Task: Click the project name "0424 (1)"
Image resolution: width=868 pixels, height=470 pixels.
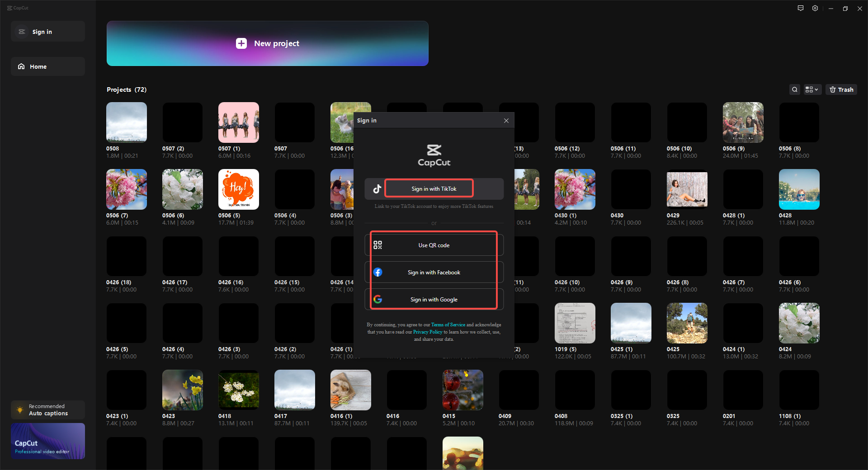Action: pos(734,349)
